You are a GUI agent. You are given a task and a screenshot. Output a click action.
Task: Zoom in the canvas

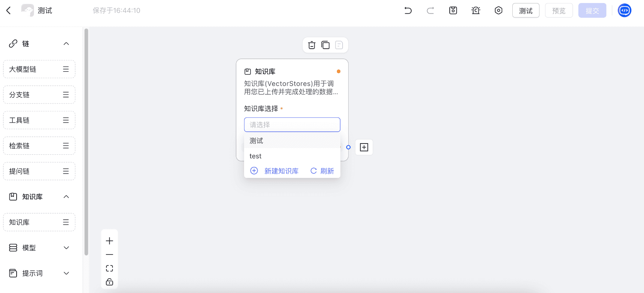pyautogui.click(x=109, y=241)
